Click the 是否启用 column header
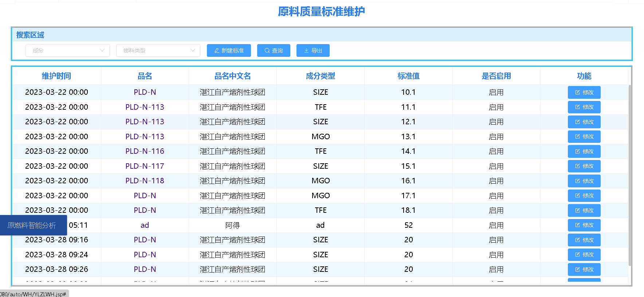Image resolution: width=644 pixels, height=297 pixels. click(496, 76)
